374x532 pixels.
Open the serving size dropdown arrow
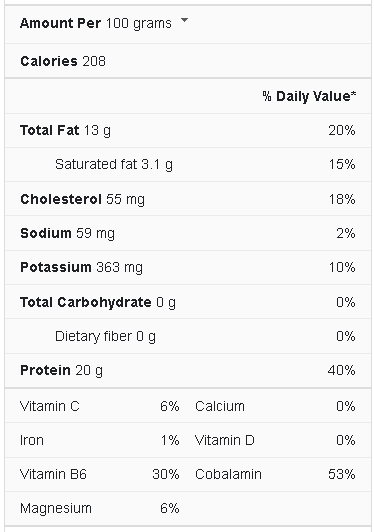[x=184, y=20]
